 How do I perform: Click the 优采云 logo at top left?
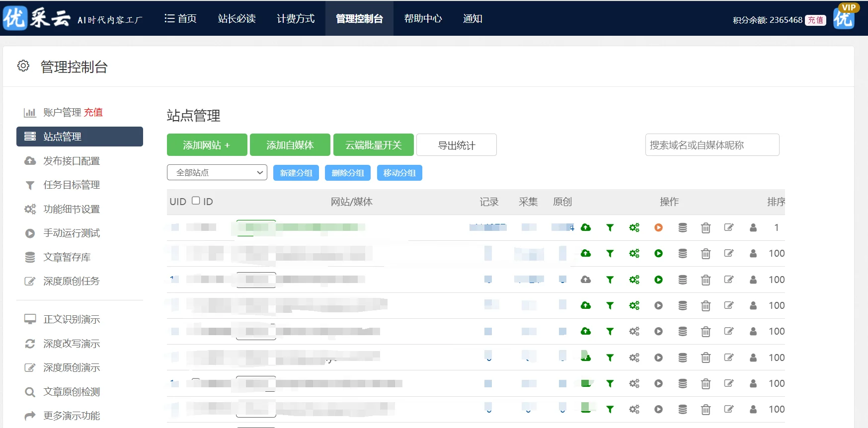coord(37,18)
